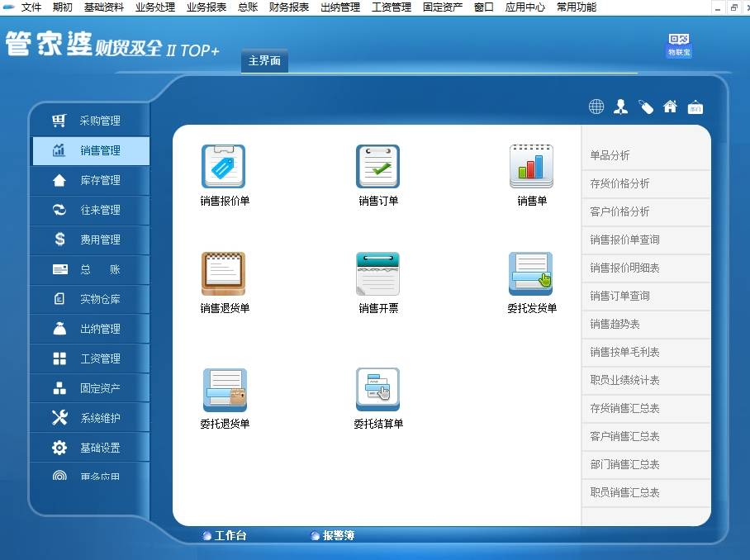The height and width of the screenshot is (560, 750).
Task: Open the 物联宝 QR code icon
Action: coord(679,45)
